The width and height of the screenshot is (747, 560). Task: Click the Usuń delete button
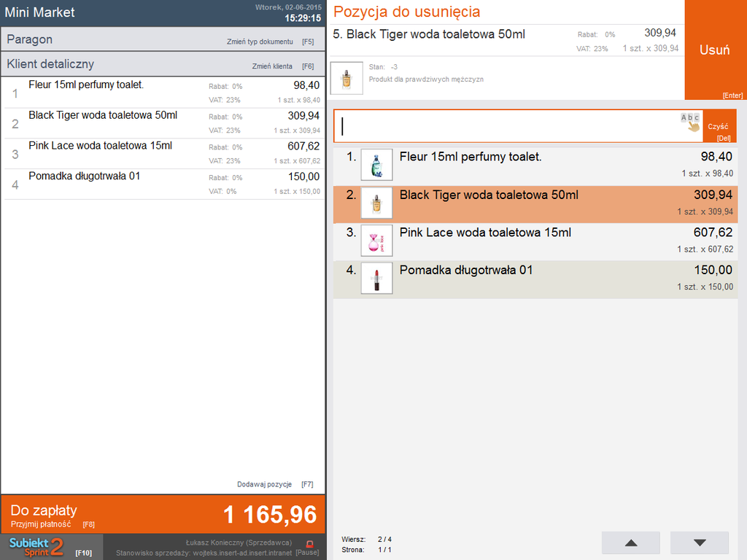[716, 50]
